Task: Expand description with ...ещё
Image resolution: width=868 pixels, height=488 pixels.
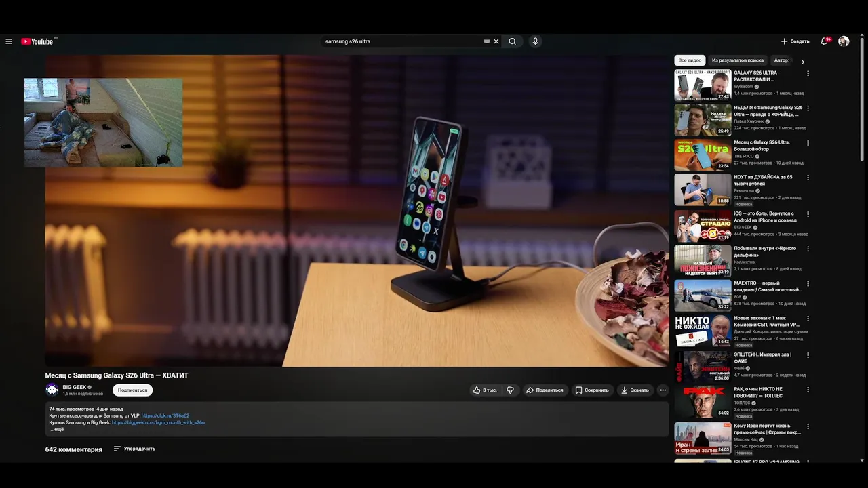Action: (x=57, y=429)
